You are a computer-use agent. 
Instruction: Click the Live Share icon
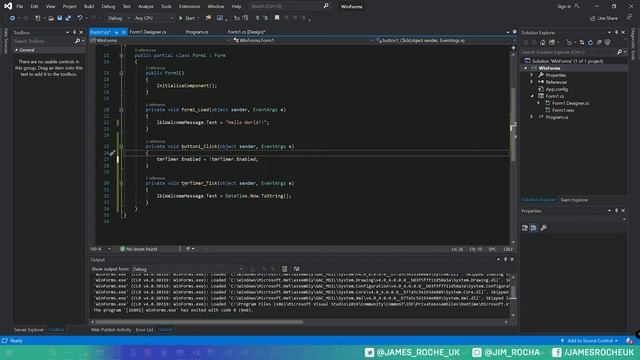pos(593,18)
